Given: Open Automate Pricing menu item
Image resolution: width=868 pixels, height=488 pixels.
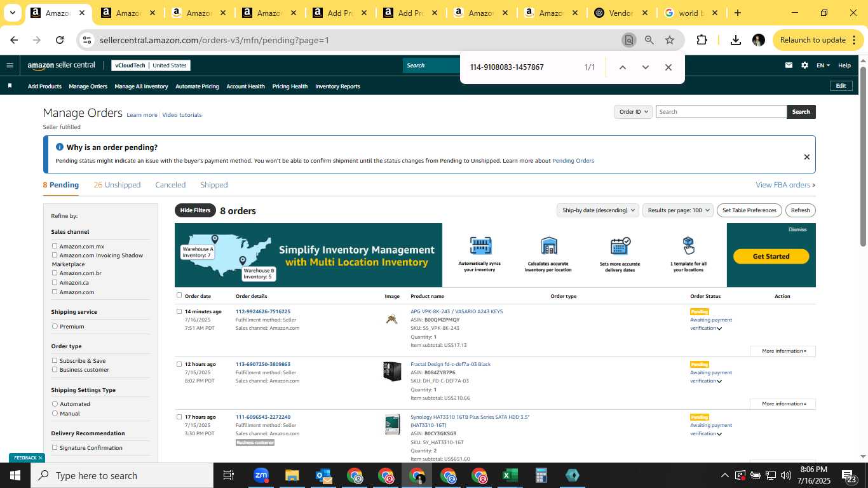Looking at the screenshot, I should (197, 86).
